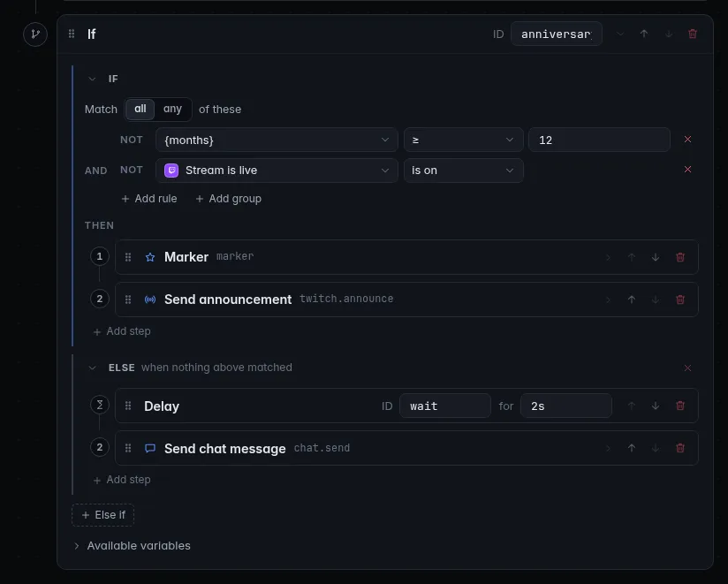Click Add group

229,199
